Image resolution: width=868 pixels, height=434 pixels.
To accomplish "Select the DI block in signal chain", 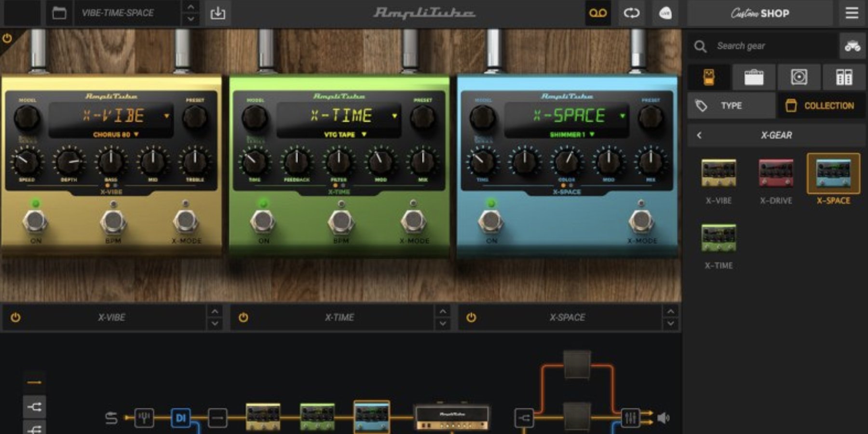I will [180, 418].
